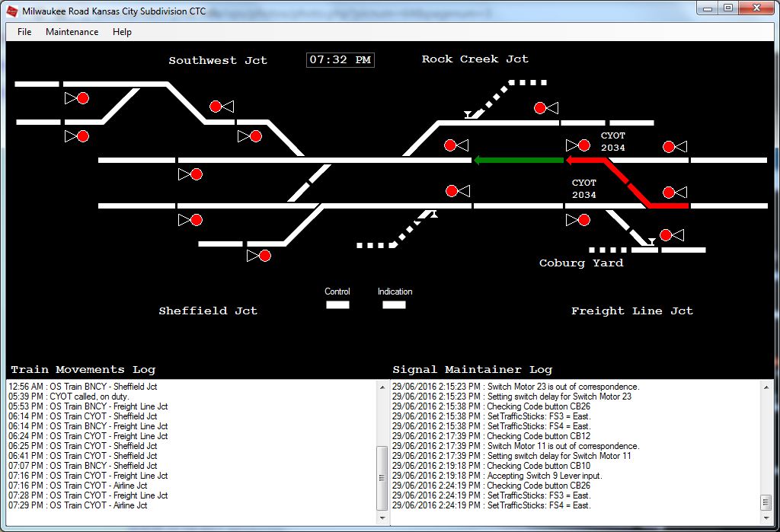Click the Milwaukee Road app icon in title bar
Viewport: 780px width, 532px height.
(x=11, y=11)
